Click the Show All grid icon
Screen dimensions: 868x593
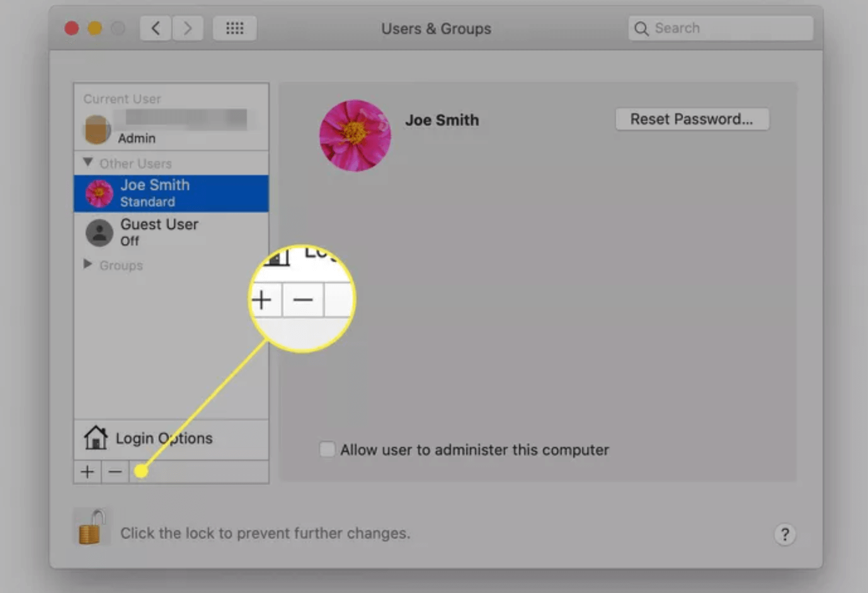click(234, 28)
